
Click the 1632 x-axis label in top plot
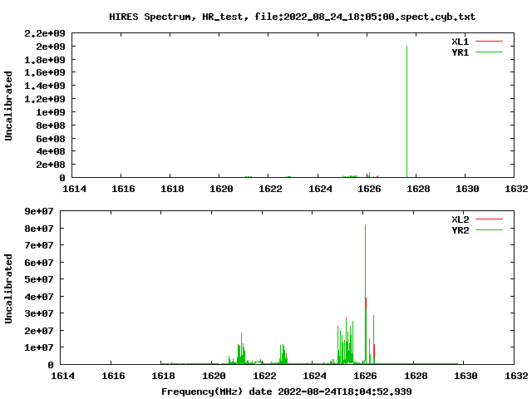(516, 189)
